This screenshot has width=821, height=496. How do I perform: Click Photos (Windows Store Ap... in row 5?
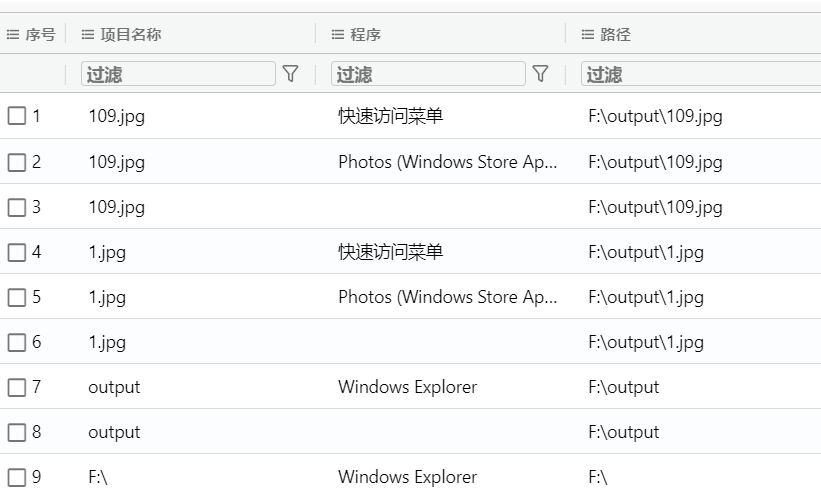point(448,297)
